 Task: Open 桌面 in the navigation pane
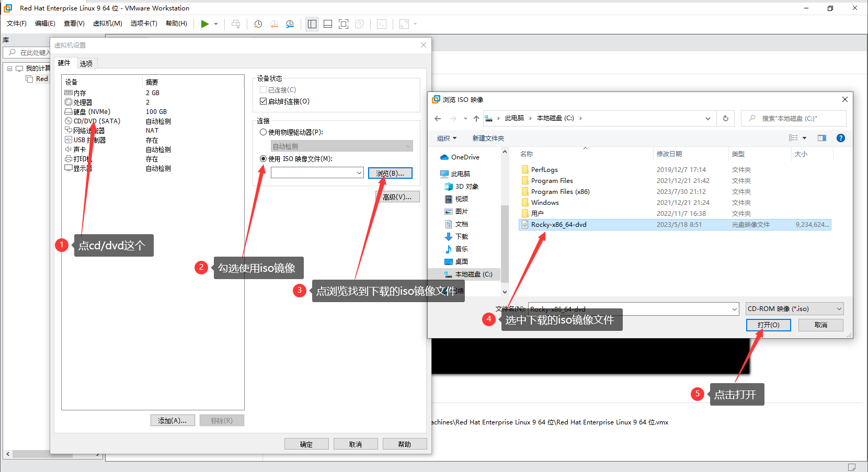(456, 262)
